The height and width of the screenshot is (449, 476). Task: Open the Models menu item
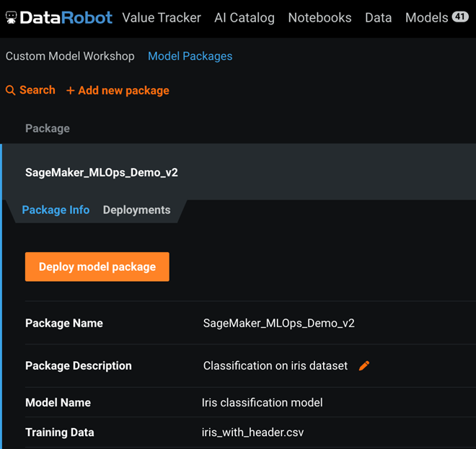pos(426,17)
